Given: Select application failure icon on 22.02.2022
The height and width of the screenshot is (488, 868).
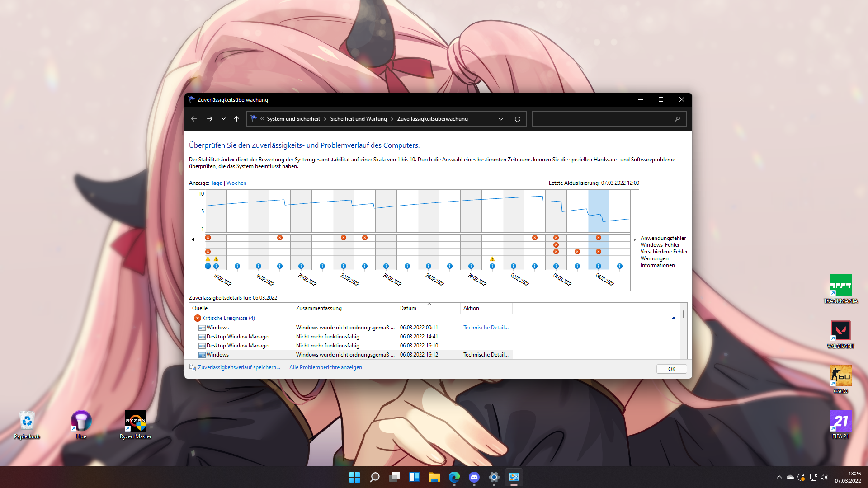Looking at the screenshot, I should [344, 238].
